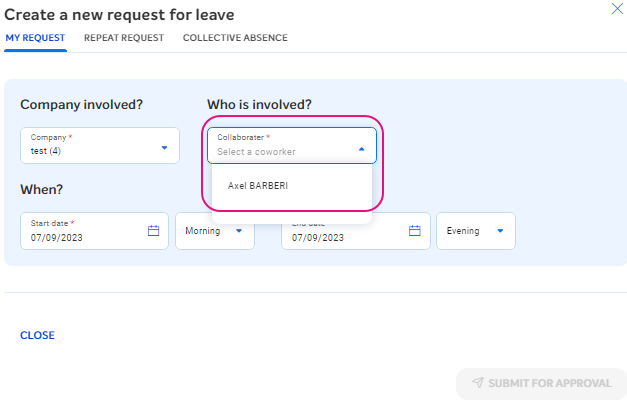Open the End date calendar picker icon
The width and height of the screenshot is (627, 405).
click(415, 231)
